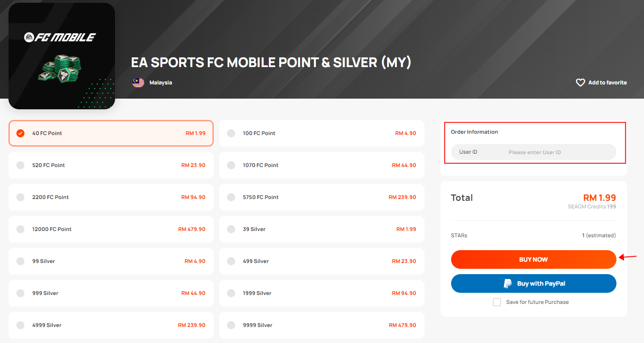Select the 100 FC Point option
Screen dimensions: 644x343
tap(322, 133)
